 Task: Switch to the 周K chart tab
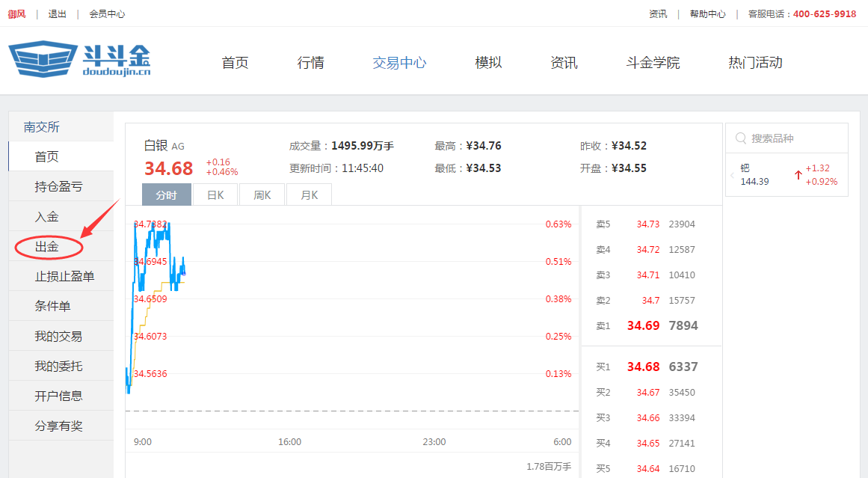[262, 194]
